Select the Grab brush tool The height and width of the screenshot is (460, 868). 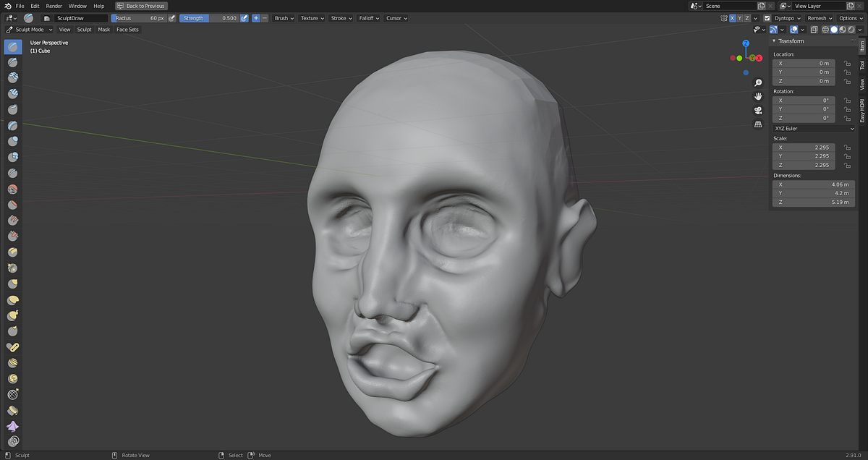[13, 284]
